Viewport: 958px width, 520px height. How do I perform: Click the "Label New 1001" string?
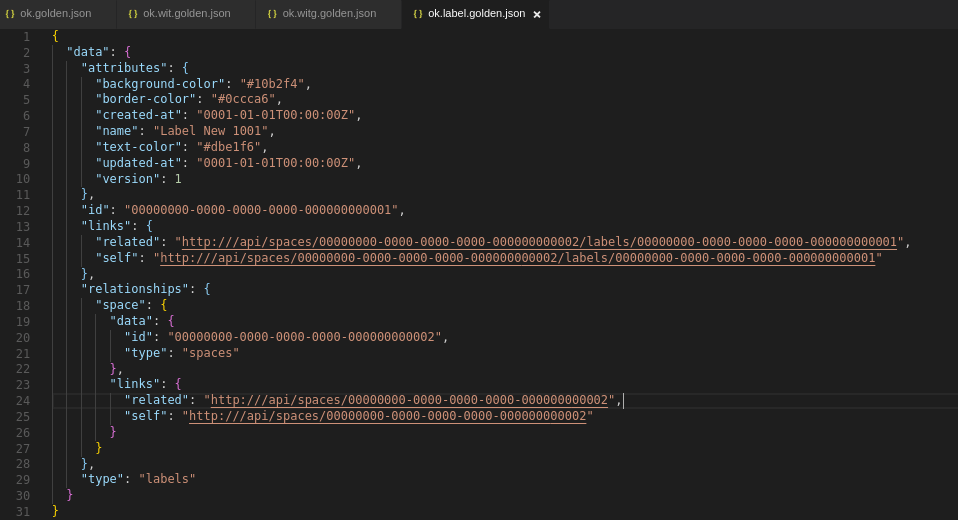pos(211,131)
